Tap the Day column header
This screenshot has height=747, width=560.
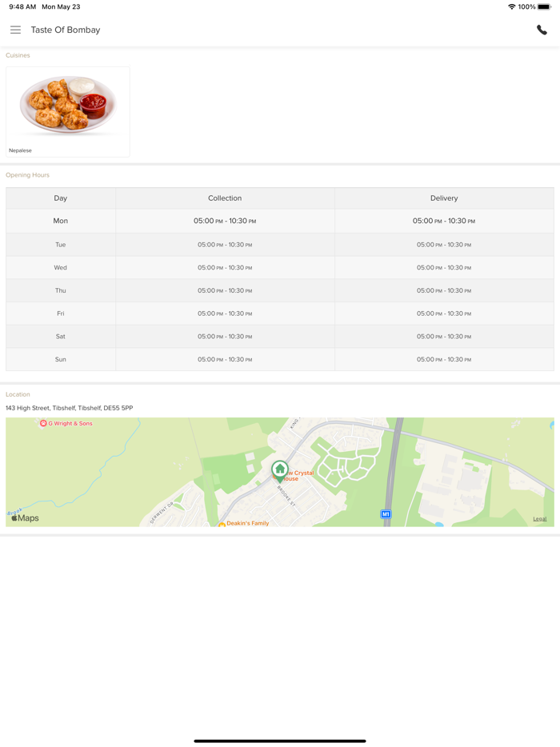click(61, 198)
